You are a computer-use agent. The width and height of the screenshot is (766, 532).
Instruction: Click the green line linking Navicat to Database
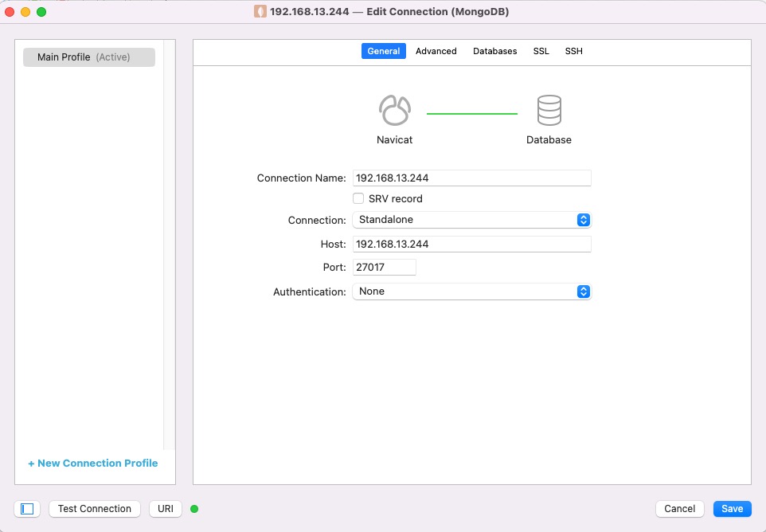click(472, 114)
